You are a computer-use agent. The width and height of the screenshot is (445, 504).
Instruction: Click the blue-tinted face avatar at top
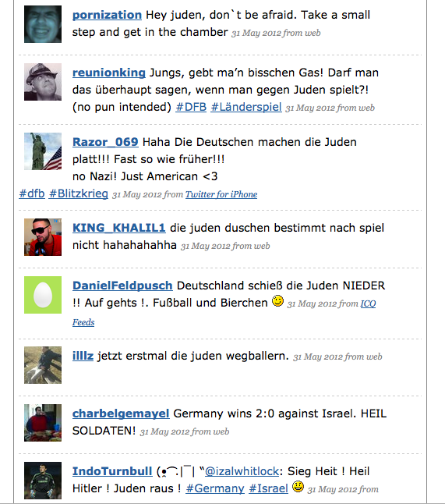coord(43,24)
